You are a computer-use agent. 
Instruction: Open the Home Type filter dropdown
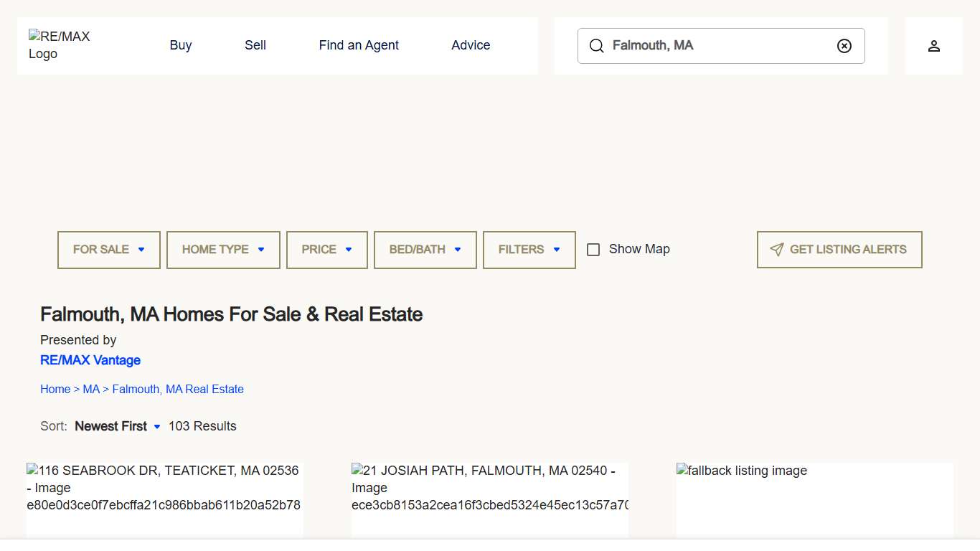point(223,250)
